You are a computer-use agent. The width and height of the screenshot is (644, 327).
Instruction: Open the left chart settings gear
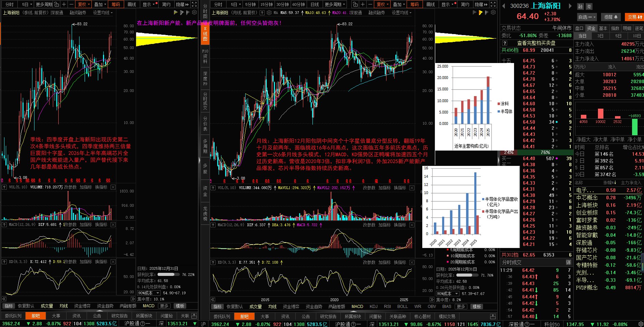click(x=194, y=13)
